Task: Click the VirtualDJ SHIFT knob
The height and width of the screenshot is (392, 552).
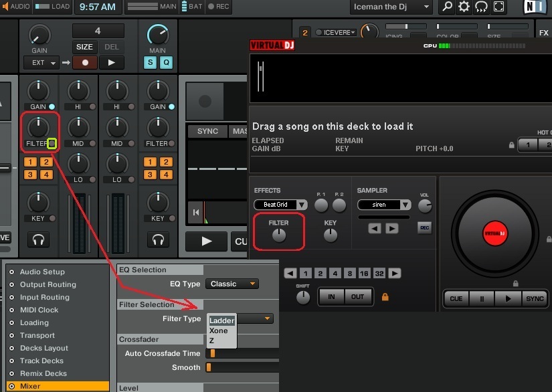Action: tap(302, 297)
